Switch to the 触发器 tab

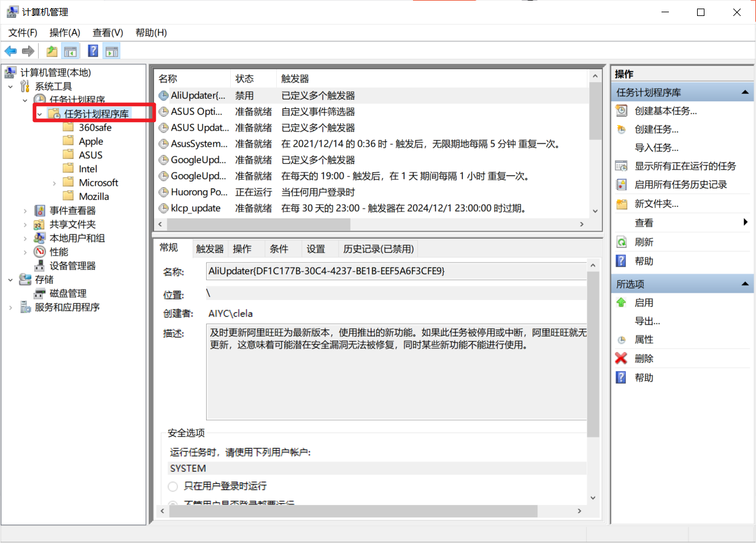[210, 248]
